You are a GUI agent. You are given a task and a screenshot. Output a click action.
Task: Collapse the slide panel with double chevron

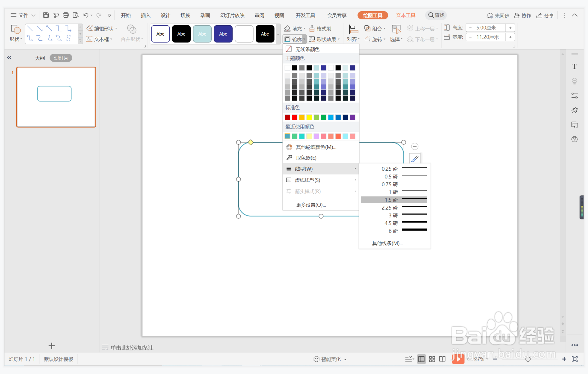pyautogui.click(x=9, y=58)
